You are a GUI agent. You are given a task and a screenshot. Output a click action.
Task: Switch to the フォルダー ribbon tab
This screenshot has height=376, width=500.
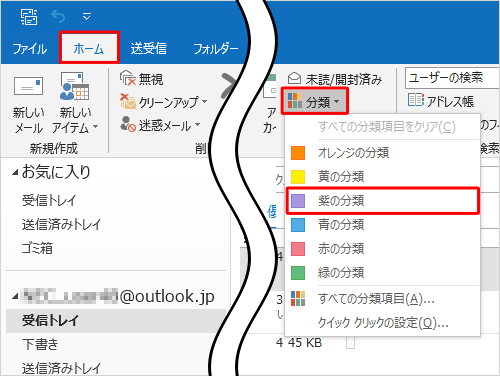(216, 49)
